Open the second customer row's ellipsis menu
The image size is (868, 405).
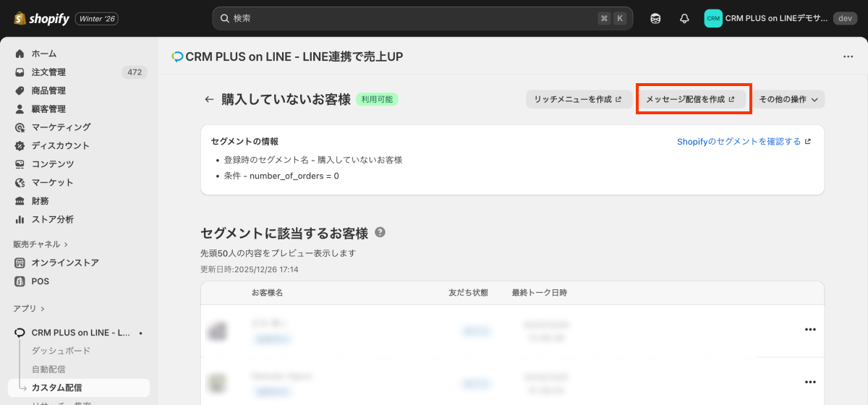tap(810, 382)
